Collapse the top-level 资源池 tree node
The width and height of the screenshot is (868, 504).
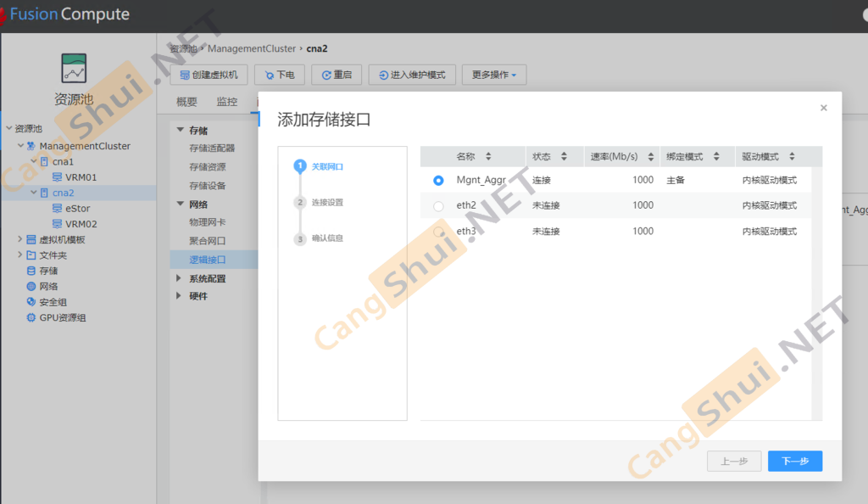pyautogui.click(x=8, y=128)
